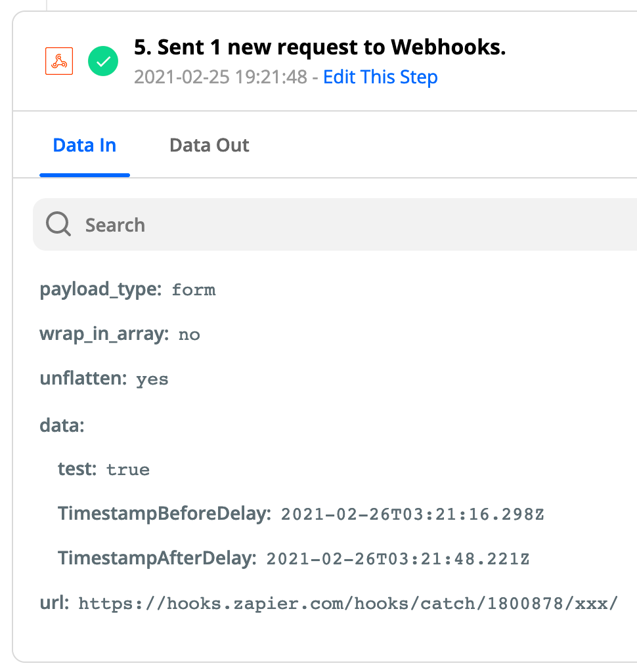Screen dimensions: 637x672
Task: Switch to the Data In tab
Action: [x=85, y=145]
